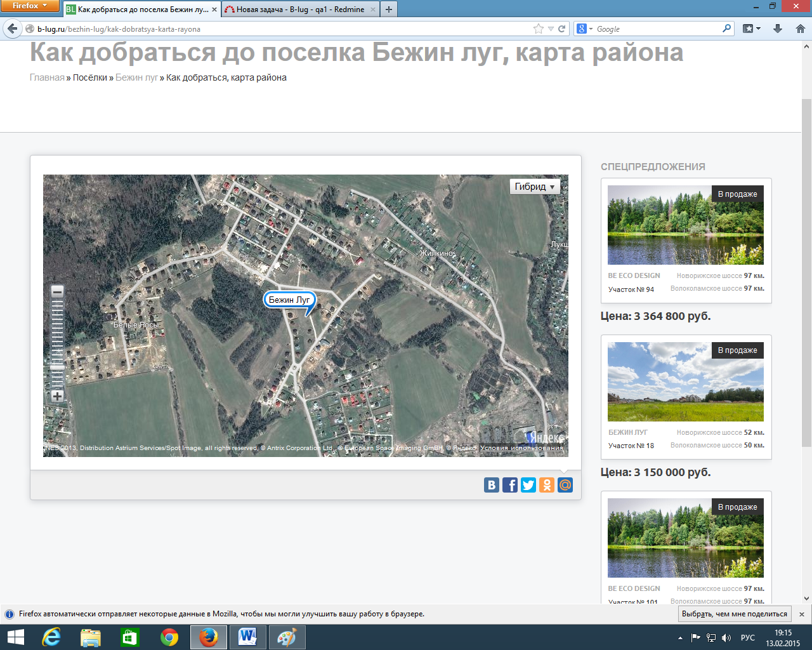Click the map zoom minus button
This screenshot has height=650, width=812.
(x=57, y=291)
